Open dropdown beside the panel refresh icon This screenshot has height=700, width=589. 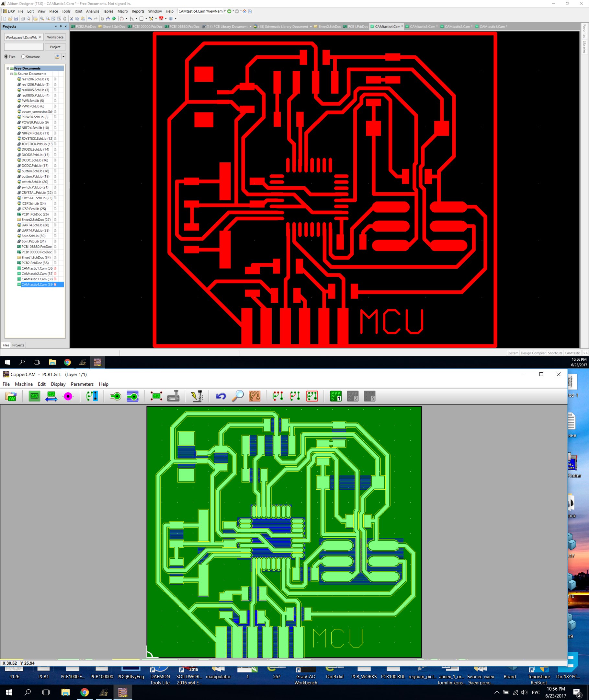pyautogui.click(x=63, y=57)
